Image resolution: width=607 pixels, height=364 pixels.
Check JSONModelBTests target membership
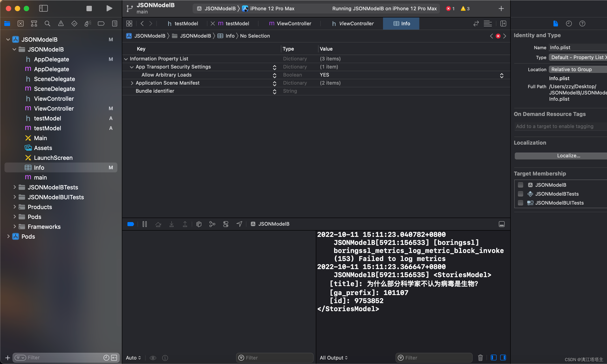(x=520, y=194)
